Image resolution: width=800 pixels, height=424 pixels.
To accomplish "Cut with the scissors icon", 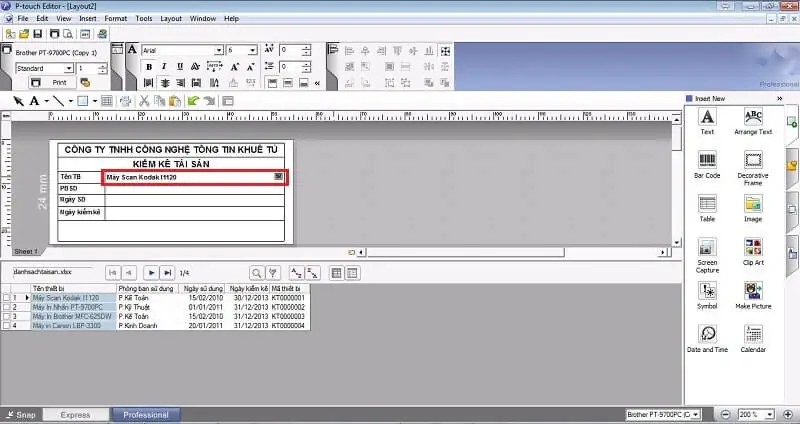I will pyautogui.click(x=144, y=101).
